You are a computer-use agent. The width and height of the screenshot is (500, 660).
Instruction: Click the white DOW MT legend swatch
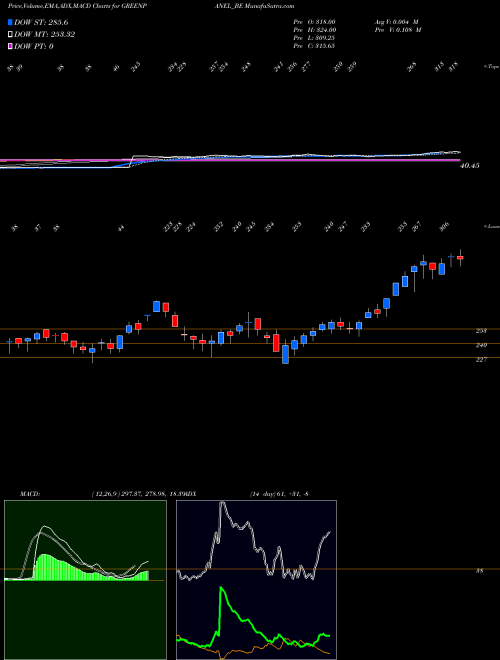(x=10, y=34)
